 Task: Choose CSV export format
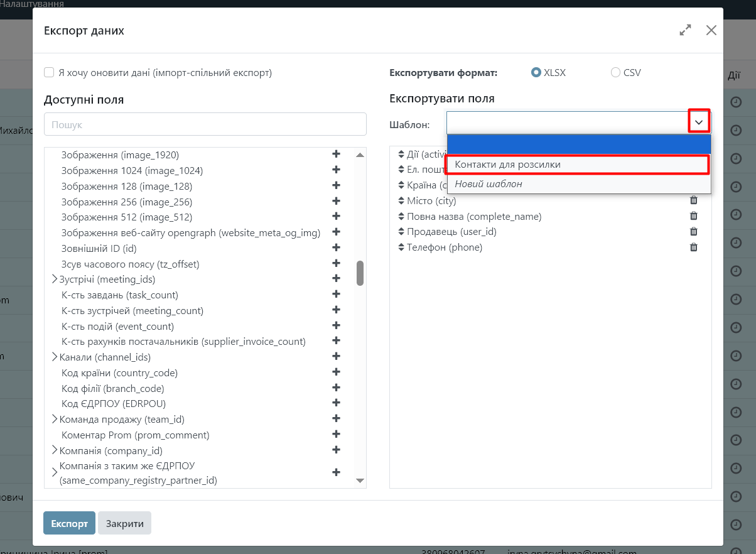(x=615, y=73)
